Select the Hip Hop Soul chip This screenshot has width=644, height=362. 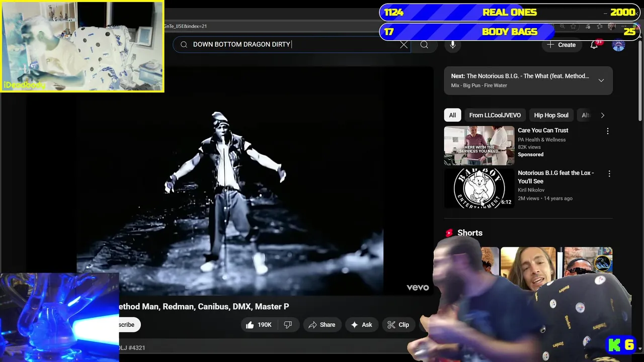(x=551, y=115)
